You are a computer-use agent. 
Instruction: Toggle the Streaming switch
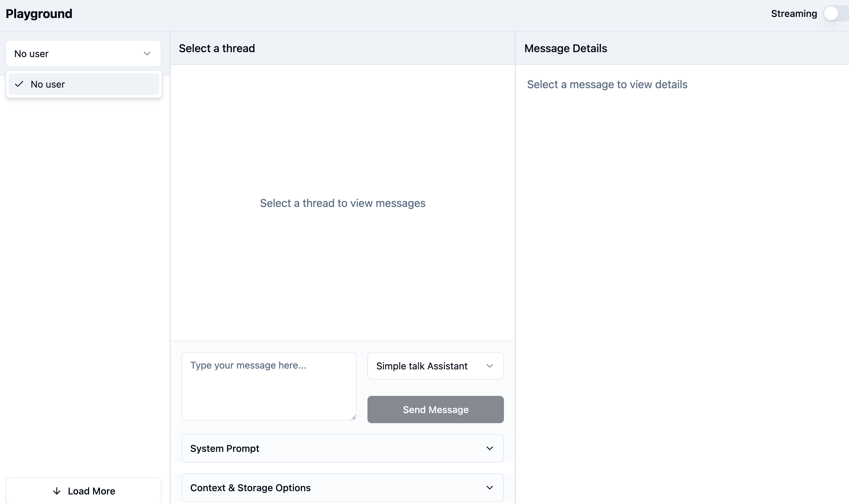[x=835, y=14]
